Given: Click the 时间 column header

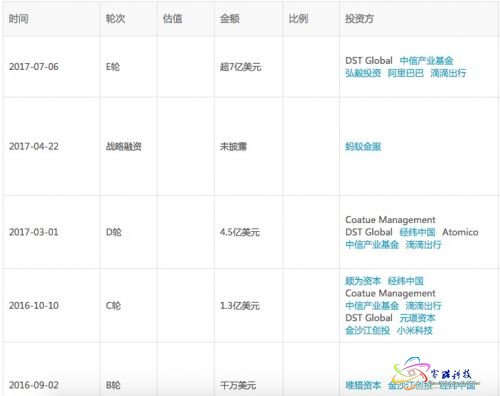Looking at the screenshot, I should tap(19, 19).
